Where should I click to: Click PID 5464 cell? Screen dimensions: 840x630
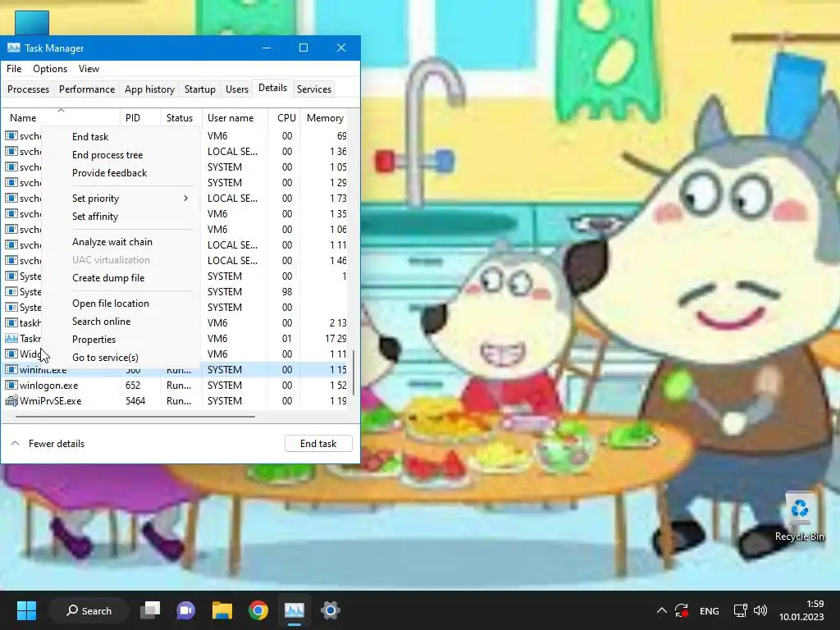pyautogui.click(x=135, y=400)
